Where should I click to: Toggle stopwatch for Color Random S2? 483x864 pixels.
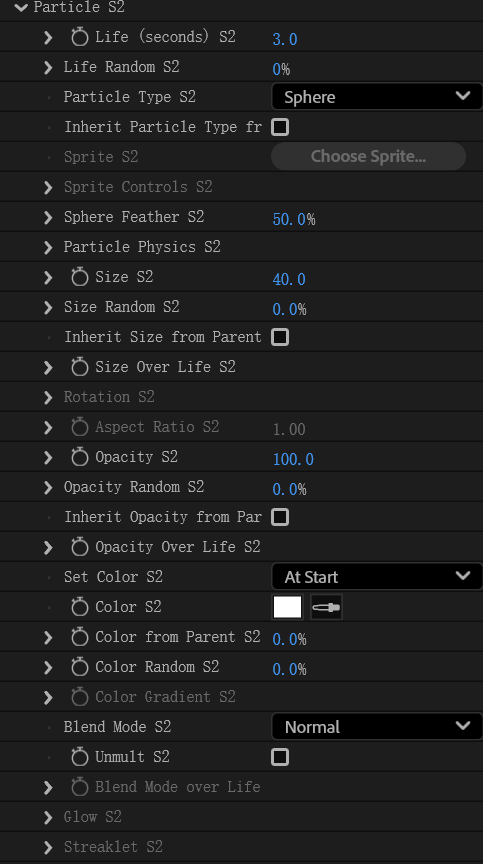pos(80,667)
